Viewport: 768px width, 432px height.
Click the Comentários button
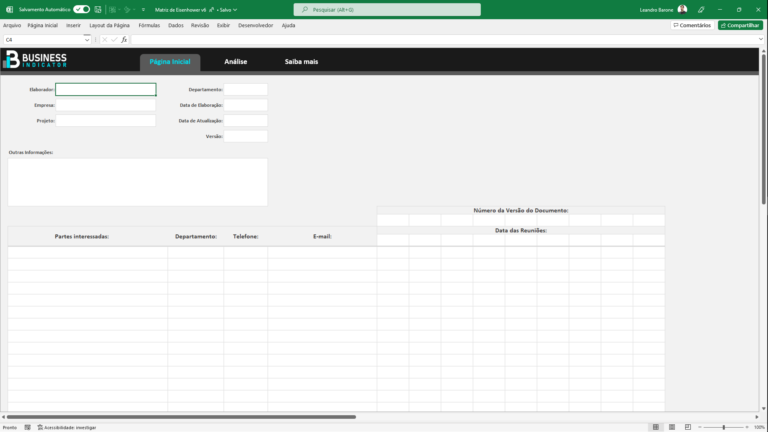pyautogui.click(x=692, y=25)
